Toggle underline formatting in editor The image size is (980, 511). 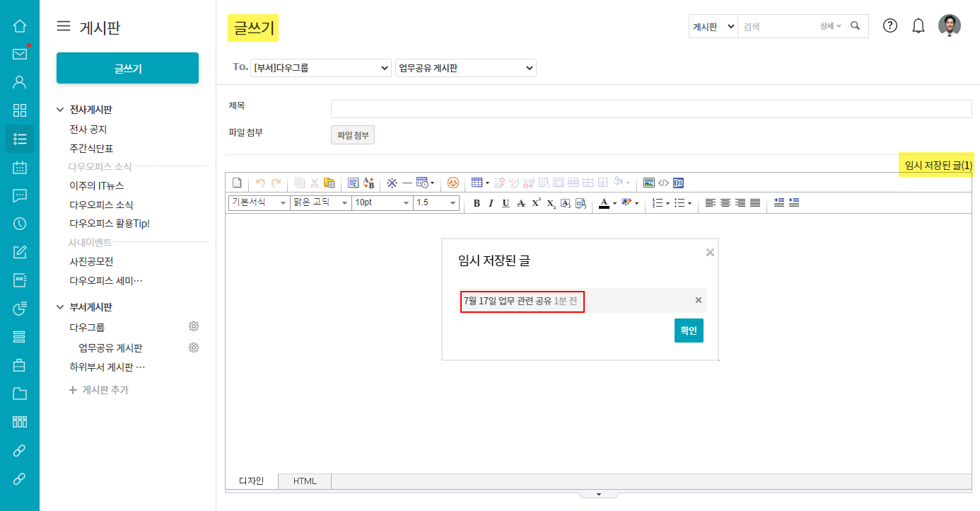(506, 203)
